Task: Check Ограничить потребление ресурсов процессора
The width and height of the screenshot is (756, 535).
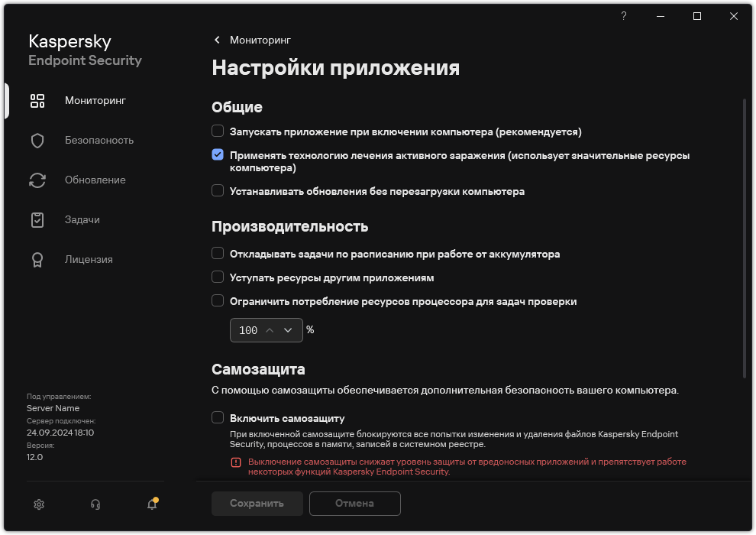Action: click(x=218, y=300)
